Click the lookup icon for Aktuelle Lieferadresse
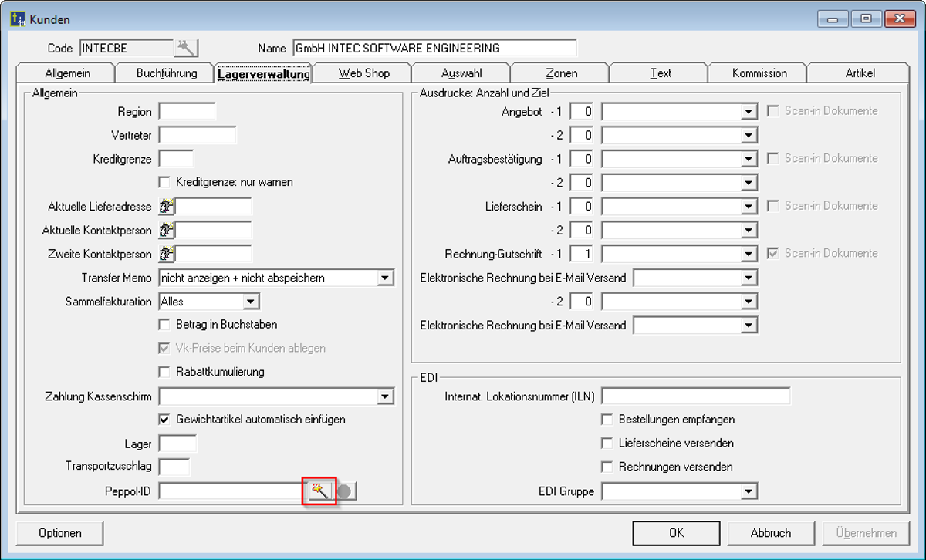The width and height of the screenshot is (926, 560). (167, 207)
